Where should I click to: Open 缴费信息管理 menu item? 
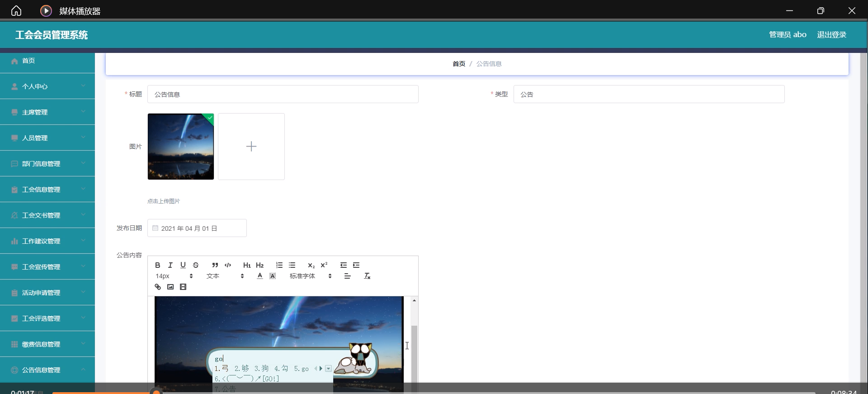click(x=47, y=344)
